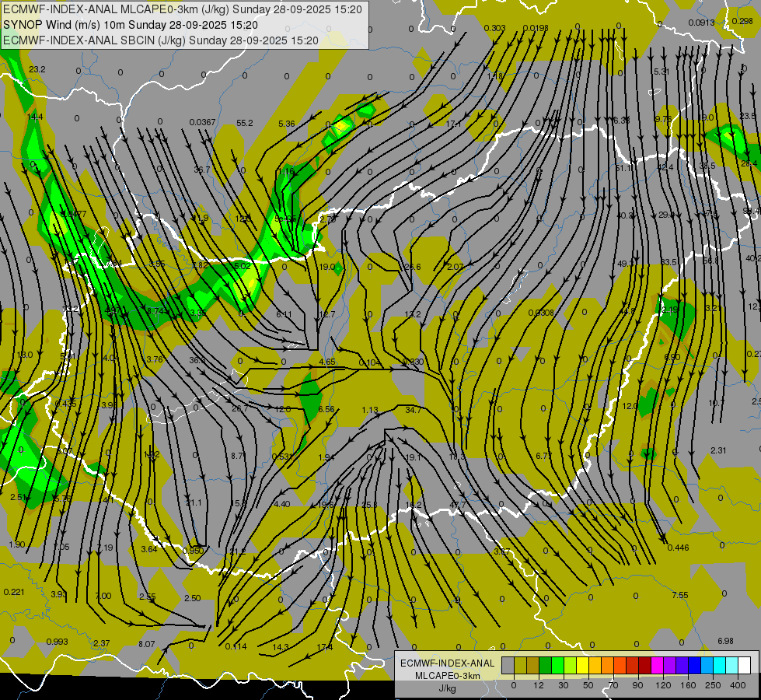Click the map value 0.446
The image size is (761, 700).
pos(678,548)
